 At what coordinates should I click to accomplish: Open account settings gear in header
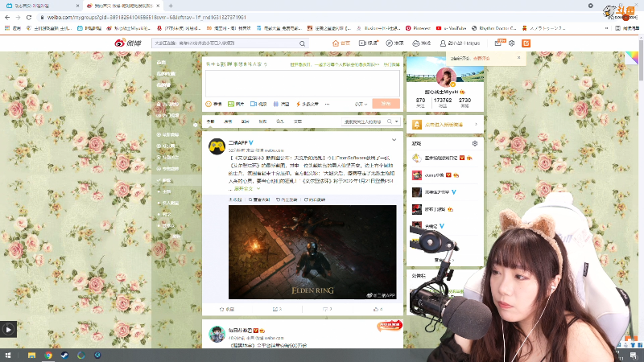(511, 43)
